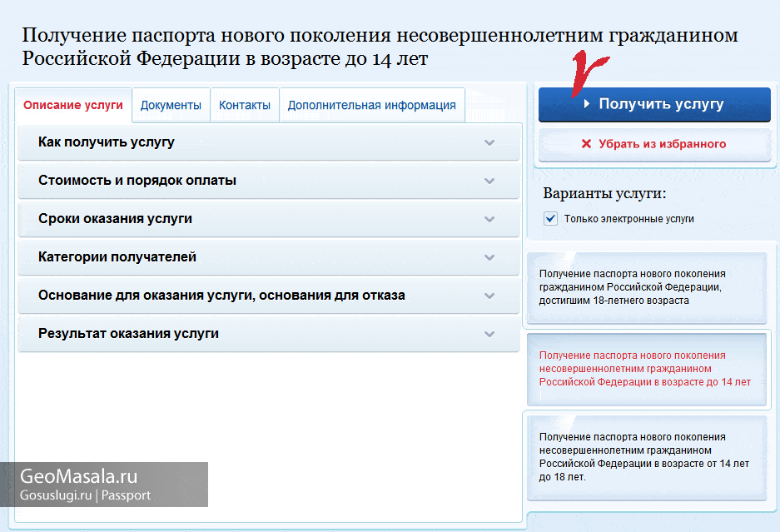Select the 'Описание услуги' tab
The image size is (780, 532).
73,105
